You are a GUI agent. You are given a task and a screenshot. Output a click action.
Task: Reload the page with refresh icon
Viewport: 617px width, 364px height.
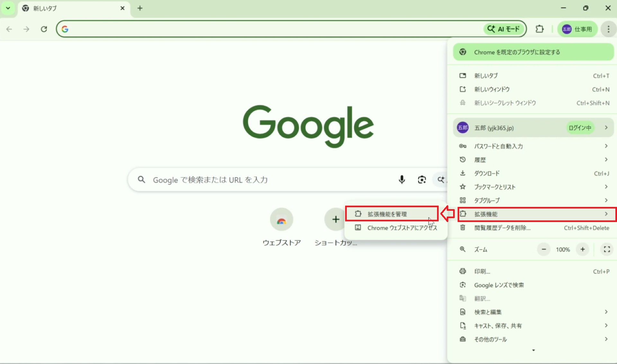pos(44,29)
